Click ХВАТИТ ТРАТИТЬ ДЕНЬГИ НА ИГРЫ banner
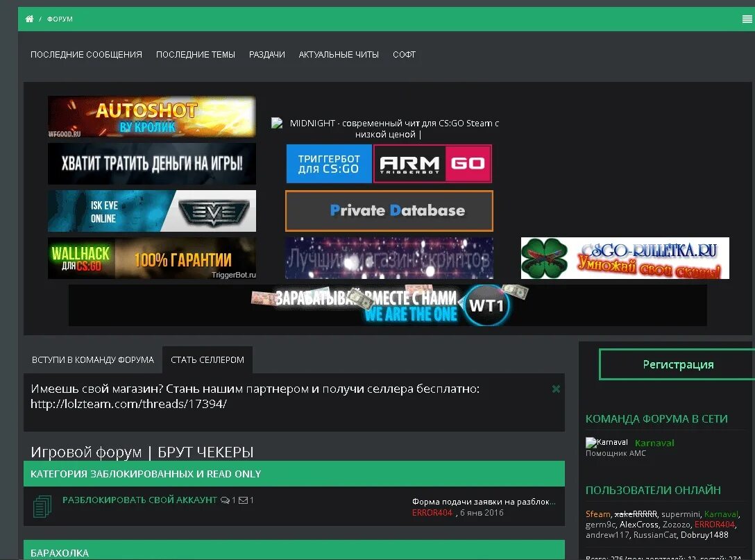This screenshot has height=560, width=755. point(152,164)
